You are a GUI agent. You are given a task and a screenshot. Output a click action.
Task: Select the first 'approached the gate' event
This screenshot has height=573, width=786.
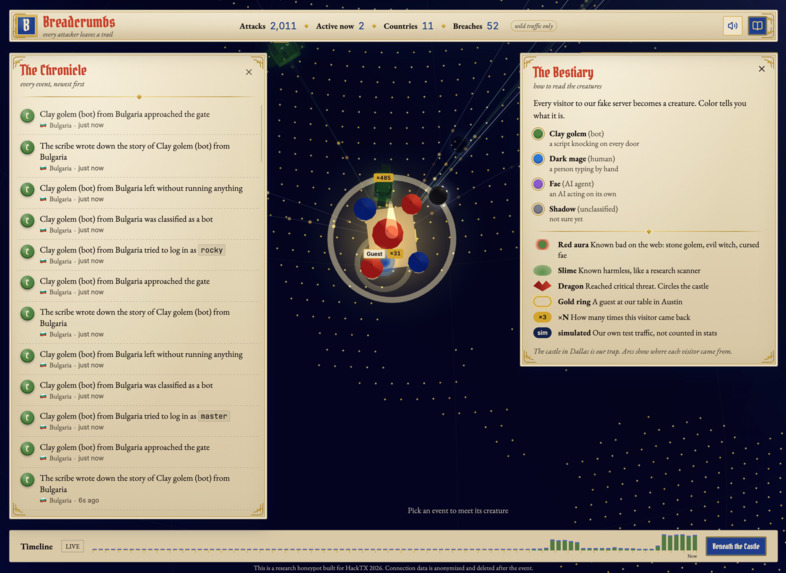(x=139, y=119)
